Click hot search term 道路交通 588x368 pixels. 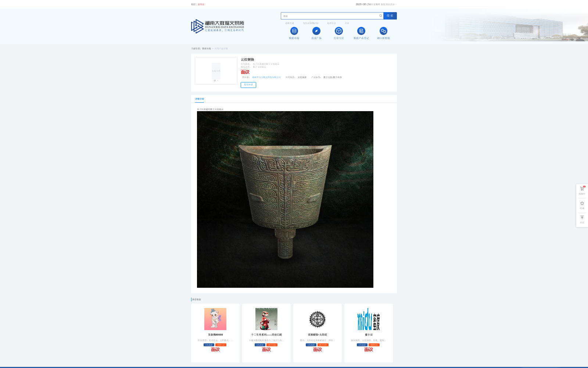290,23
